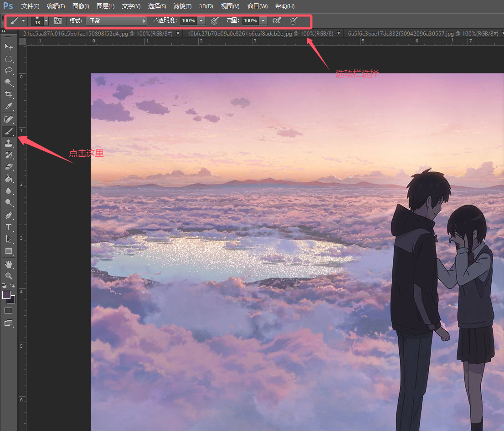Select the Eraser tool

tap(9, 167)
